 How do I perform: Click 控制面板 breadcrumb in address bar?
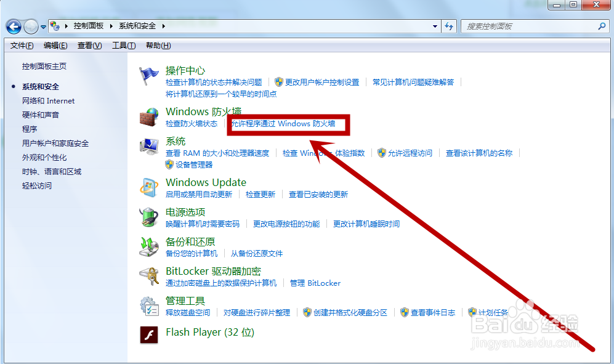[89, 26]
